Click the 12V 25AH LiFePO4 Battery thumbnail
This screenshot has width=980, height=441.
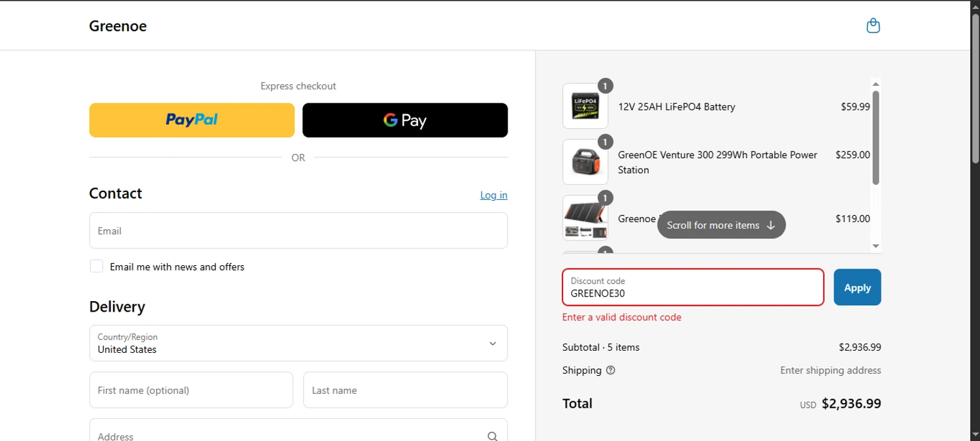tap(585, 106)
